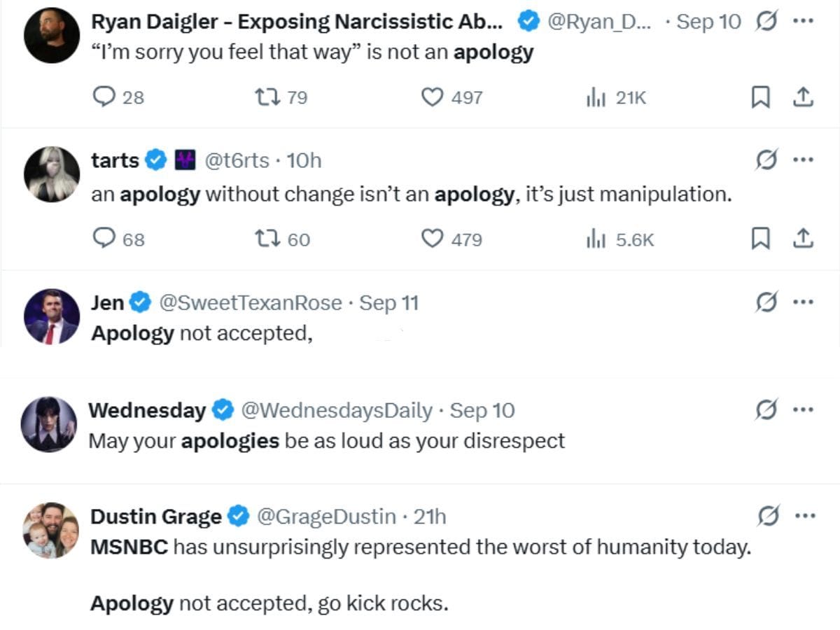This screenshot has width=840, height=630.
Task: Like tarts' tweet with 479 likes
Action: click(x=433, y=239)
